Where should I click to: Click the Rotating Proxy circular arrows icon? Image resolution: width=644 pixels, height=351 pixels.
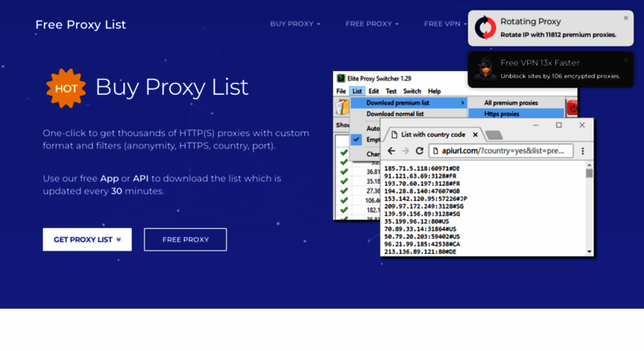click(485, 28)
